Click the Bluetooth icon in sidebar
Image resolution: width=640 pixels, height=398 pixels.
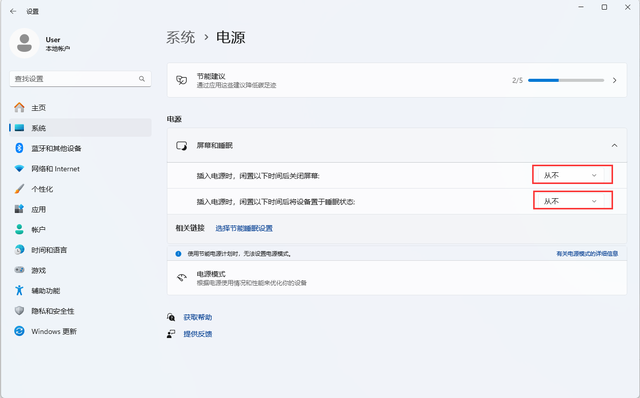(19, 148)
